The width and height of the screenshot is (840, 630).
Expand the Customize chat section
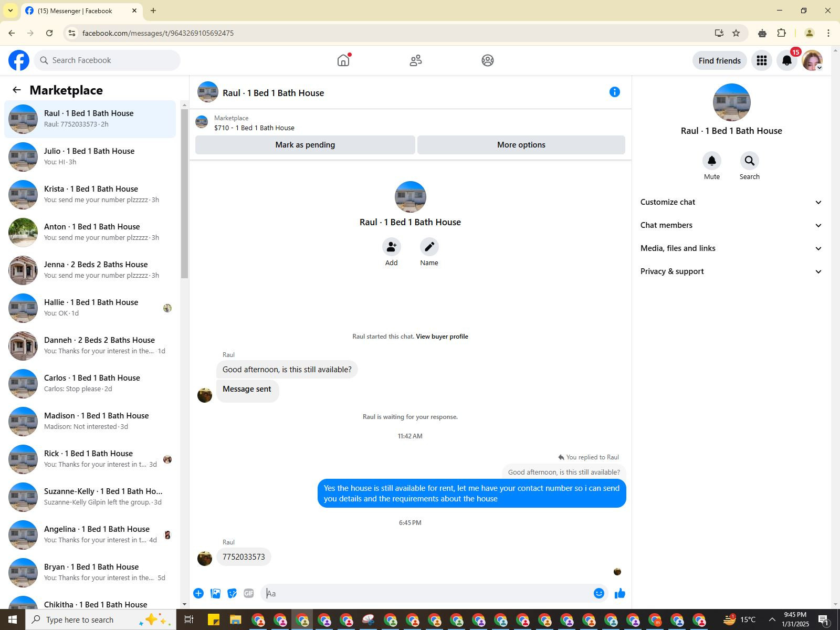731,202
